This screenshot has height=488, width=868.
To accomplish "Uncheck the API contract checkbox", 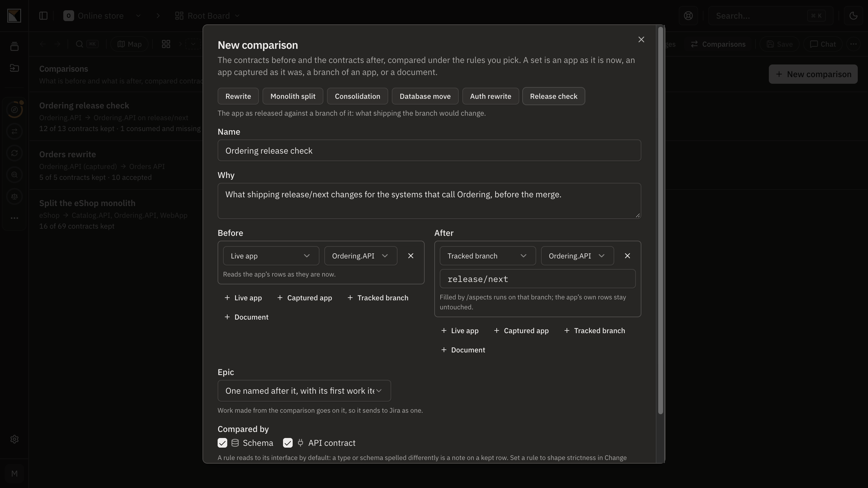I will [x=288, y=443].
